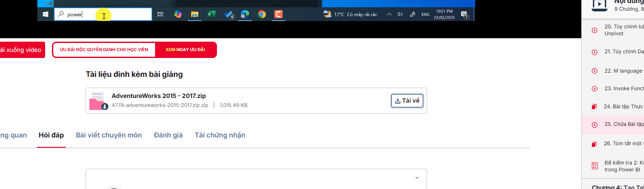Open lesson '22. M language'
Image resolution: width=644 pixels, height=189 pixels.
[613, 70]
